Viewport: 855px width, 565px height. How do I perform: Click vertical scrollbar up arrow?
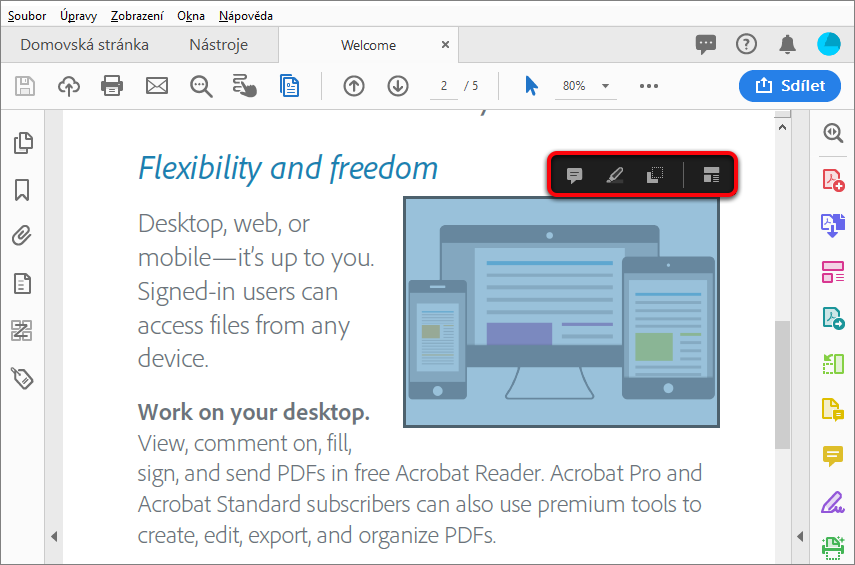point(782,128)
